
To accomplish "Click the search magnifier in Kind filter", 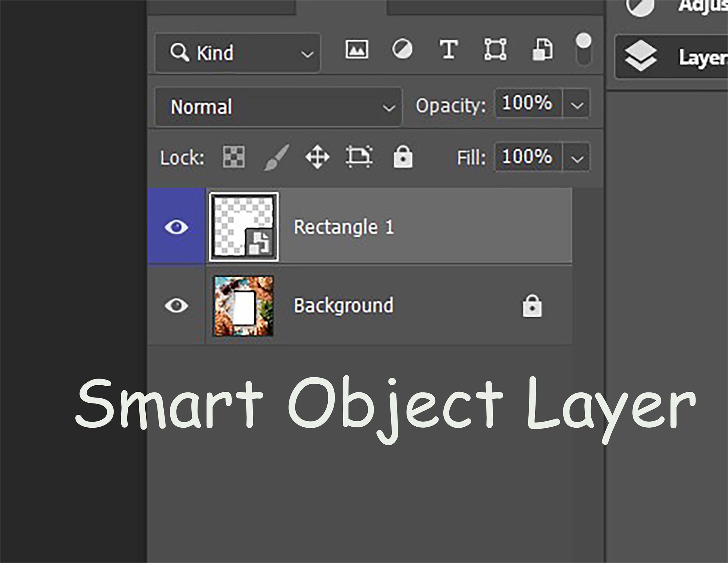I will [x=180, y=52].
